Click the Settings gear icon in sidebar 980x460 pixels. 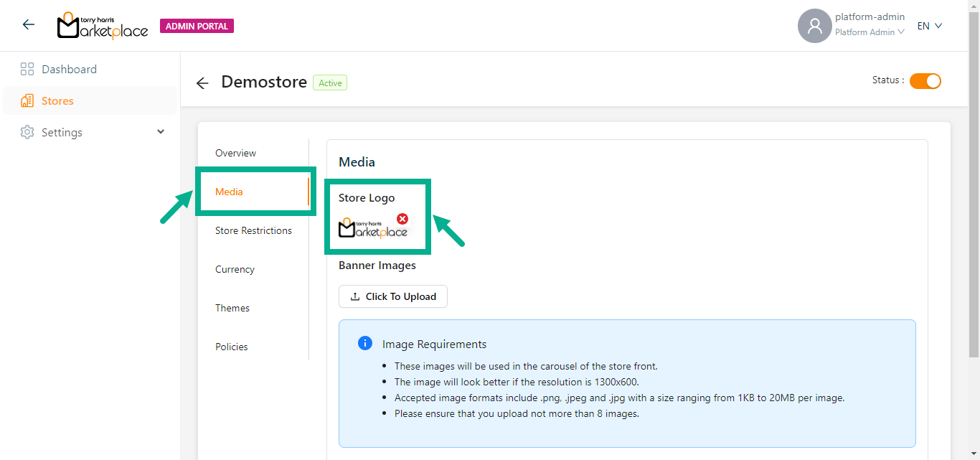27,133
